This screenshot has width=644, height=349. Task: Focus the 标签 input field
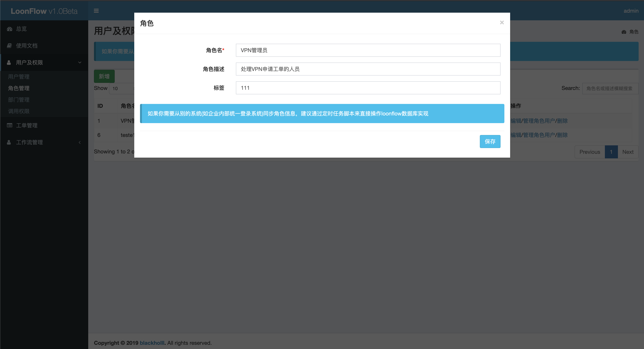[x=368, y=88]
